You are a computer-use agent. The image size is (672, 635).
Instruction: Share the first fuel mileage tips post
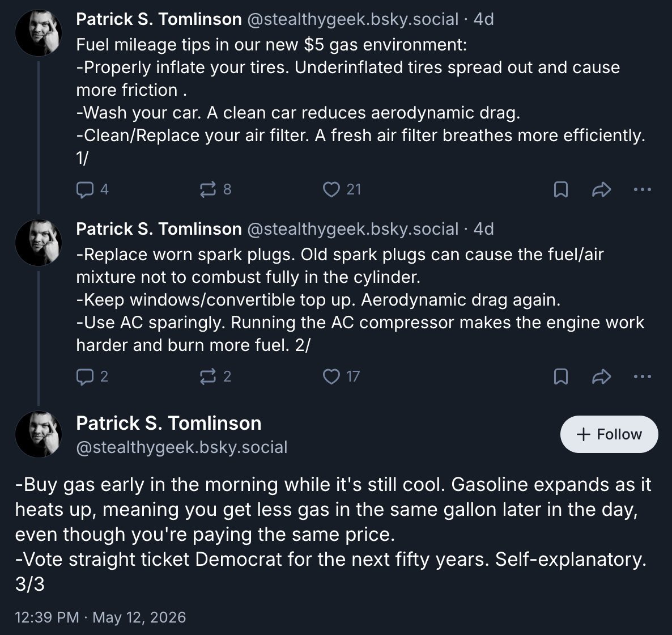601,189
